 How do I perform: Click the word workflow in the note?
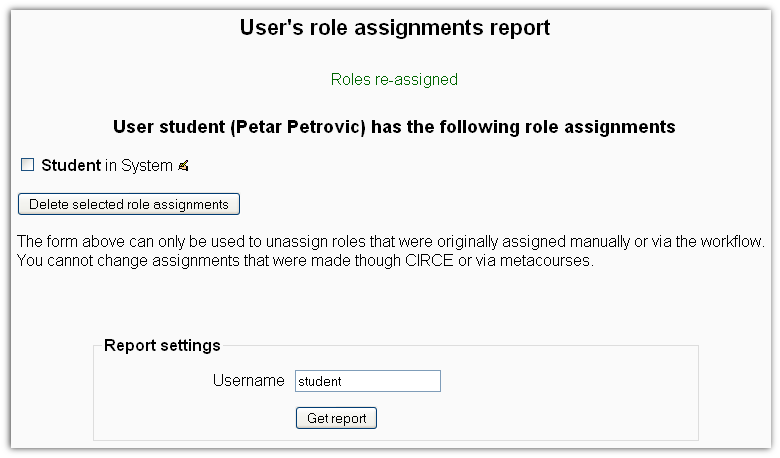click(x=731, y=242)
